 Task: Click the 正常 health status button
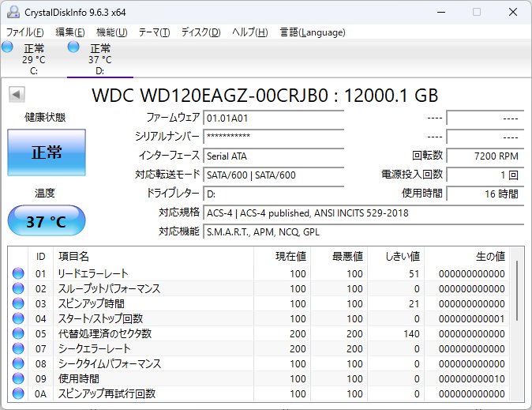[x=46, y=153]
